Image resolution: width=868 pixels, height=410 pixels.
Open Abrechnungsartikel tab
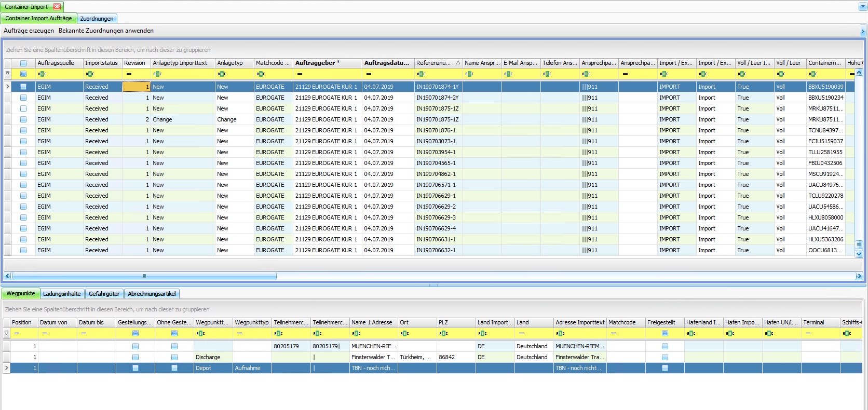[152, 294]
